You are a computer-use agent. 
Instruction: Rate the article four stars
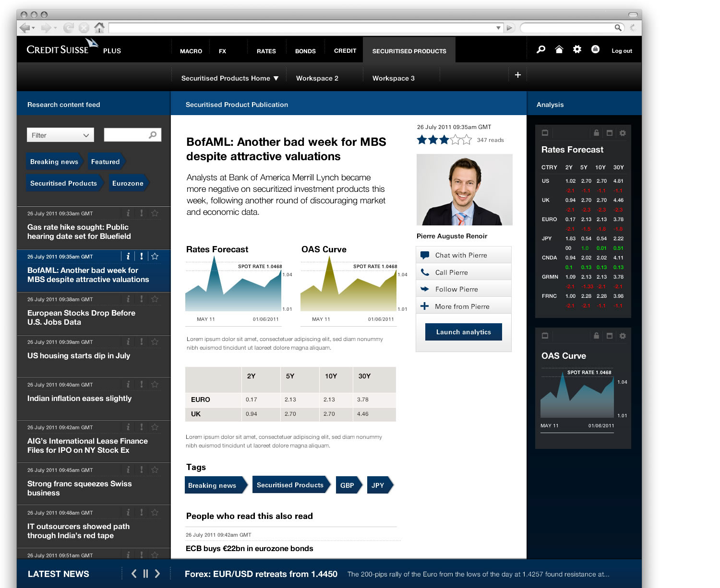pos(456,140)
